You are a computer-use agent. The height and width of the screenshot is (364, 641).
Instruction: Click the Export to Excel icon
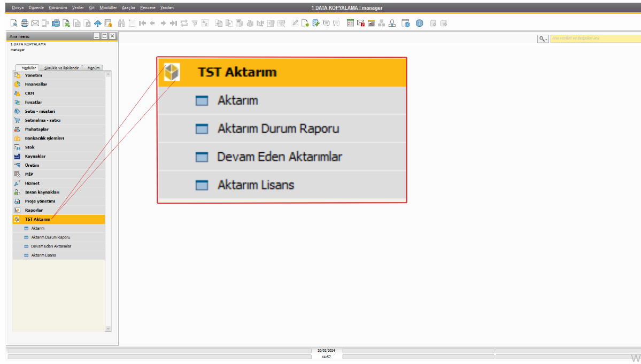[66, 23]
